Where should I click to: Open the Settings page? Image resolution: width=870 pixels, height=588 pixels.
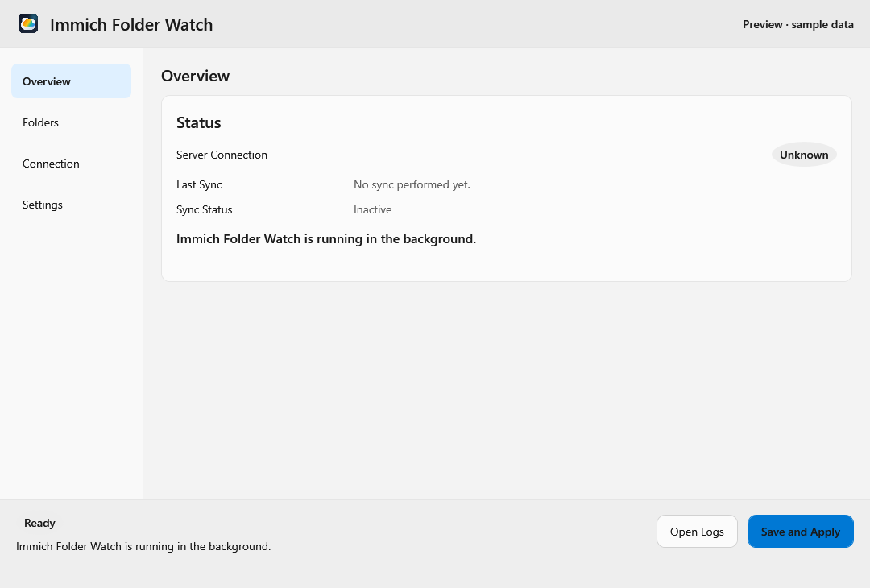point(71,204)
